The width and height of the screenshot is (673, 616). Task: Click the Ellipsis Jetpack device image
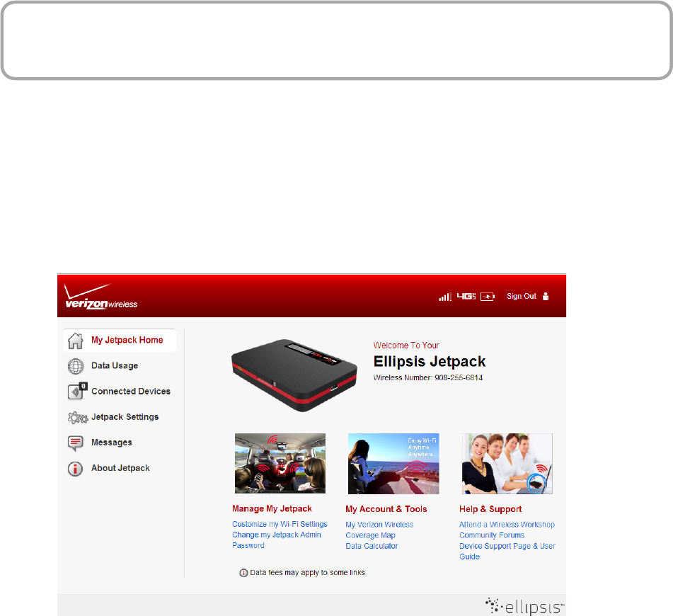(294, 375)
